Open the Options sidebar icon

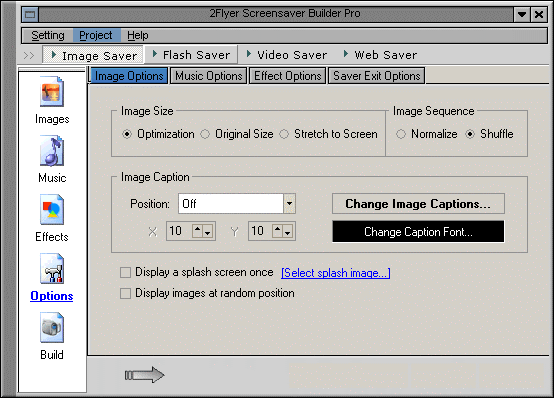[x=52, y=269]
